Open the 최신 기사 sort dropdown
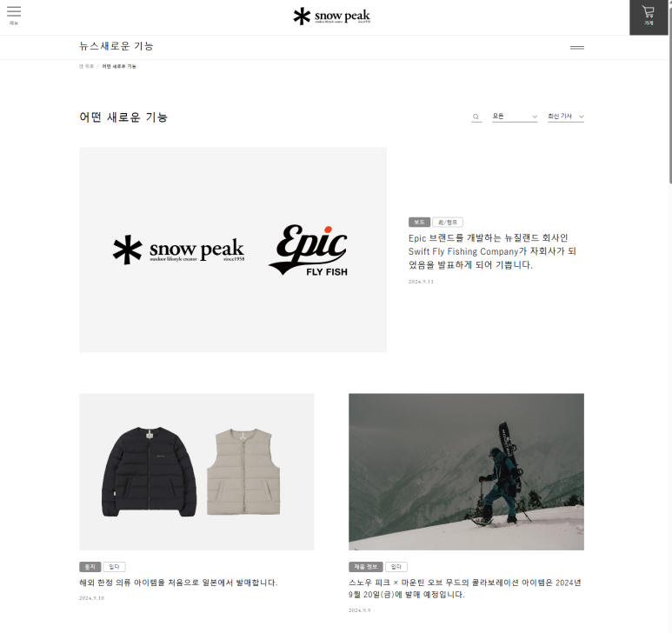 (x=566, y=117)
